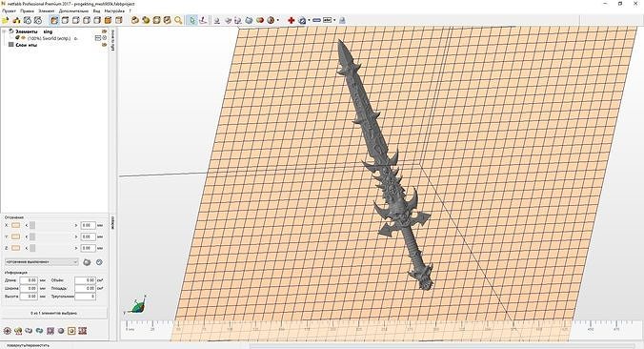Click the last red-framed icon in the bottom row

tap(82, 331)
